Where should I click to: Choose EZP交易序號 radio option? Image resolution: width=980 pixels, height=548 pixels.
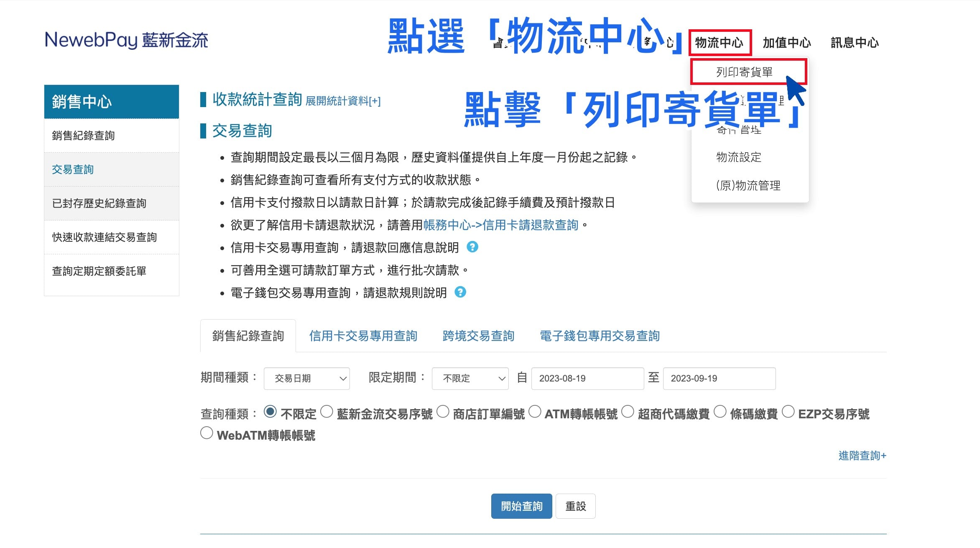[x=788, y=412]
